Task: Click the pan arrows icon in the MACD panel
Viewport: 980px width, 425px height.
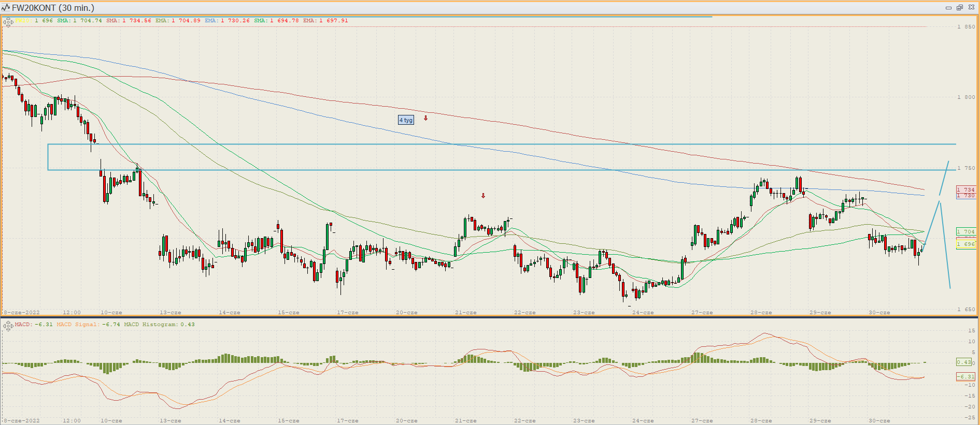Action: coord(8,326)
